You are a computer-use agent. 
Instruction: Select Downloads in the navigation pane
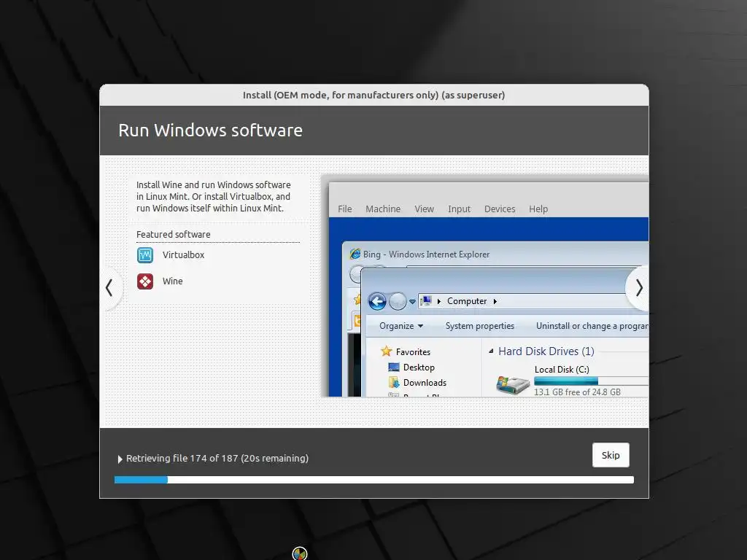coord(425,382)
